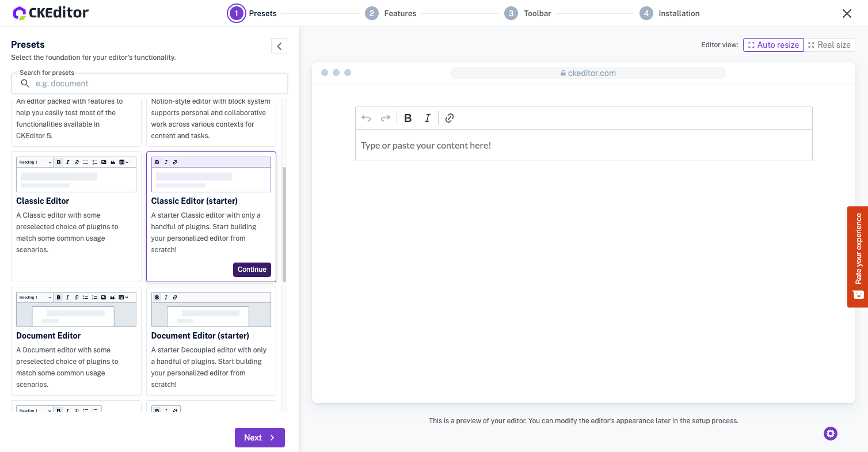
Task: Switch editor view to Real size
Action: coord(828,45)
